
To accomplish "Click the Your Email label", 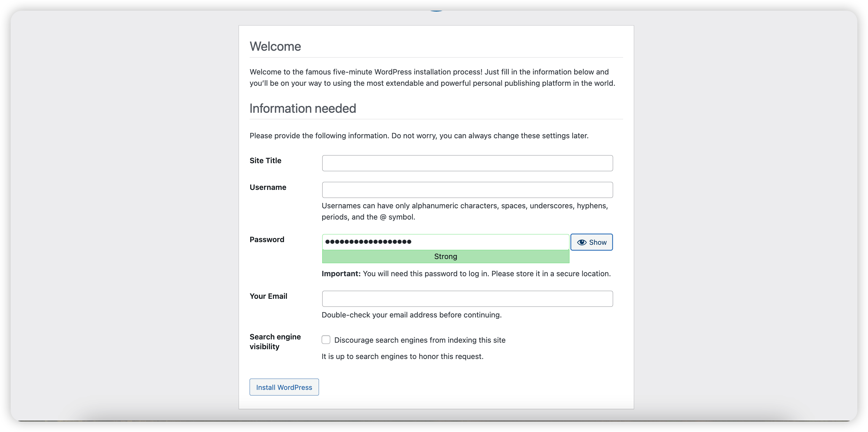I will (268, 296).
